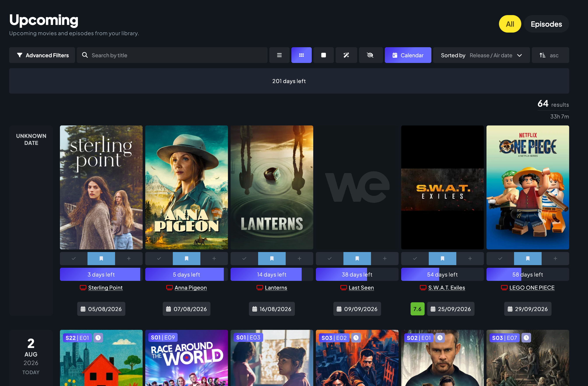The height and width of the screenshot is (386, 588).
Task: Toggle watchlist bookmark for Last Seen
Action: [x=357, y=258]
